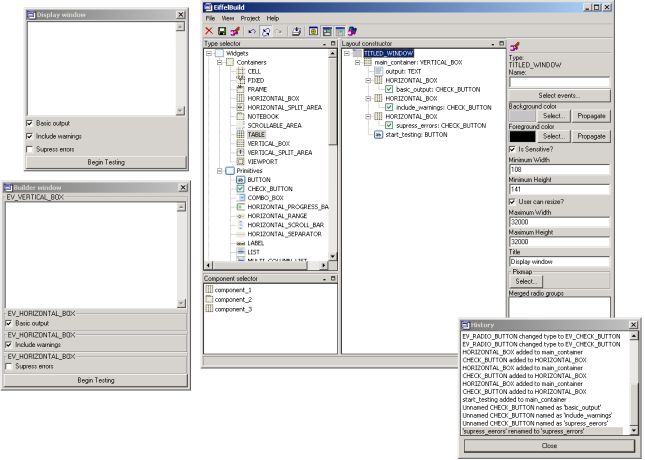Toggle the Is Sensitive? checkbox
Viewport: 645px width, 460px height.
pos(512,149)
